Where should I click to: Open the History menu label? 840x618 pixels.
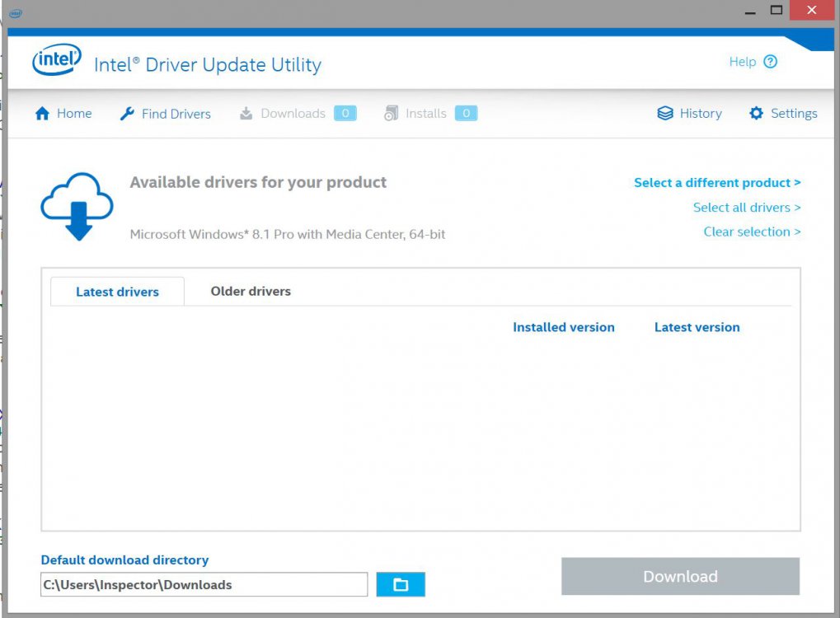[x=701, y=114]
